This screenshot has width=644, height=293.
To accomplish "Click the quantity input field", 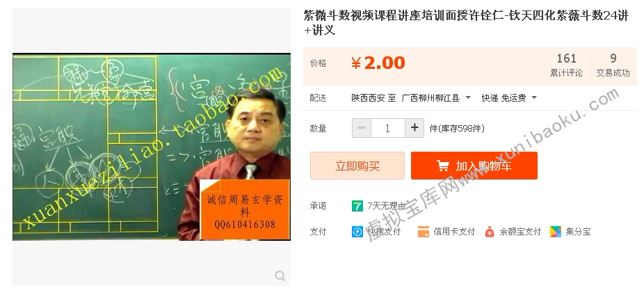I will [x=387, y=128].
